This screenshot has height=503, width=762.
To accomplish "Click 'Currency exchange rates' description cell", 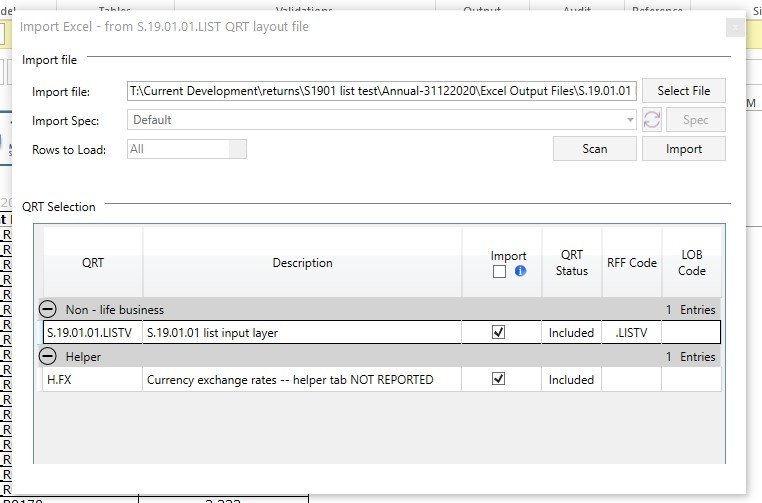I will (302, 379).
